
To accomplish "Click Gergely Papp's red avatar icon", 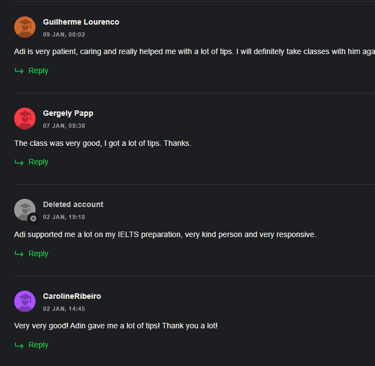I will click(x=25, y=118).
